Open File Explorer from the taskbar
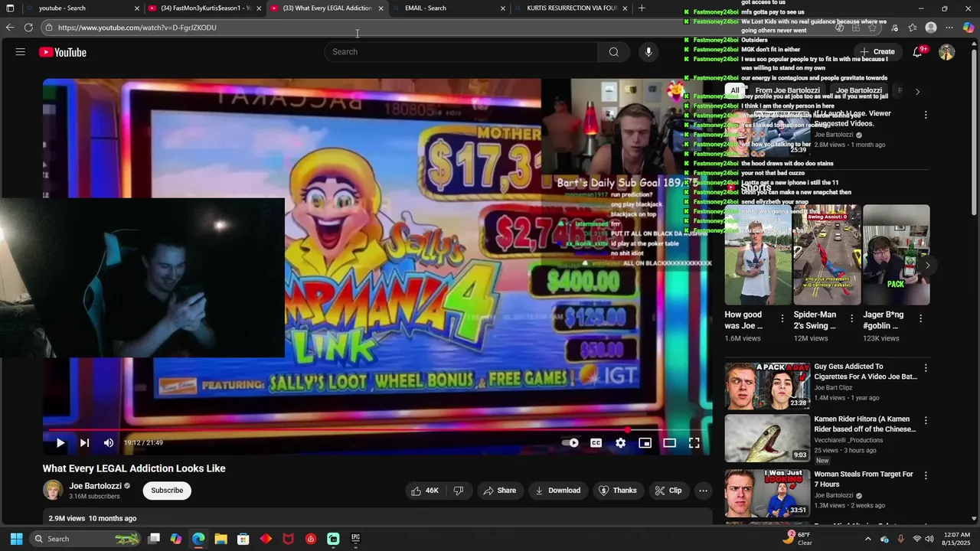This screenshot has height=551, width=980. coord(220,539)
